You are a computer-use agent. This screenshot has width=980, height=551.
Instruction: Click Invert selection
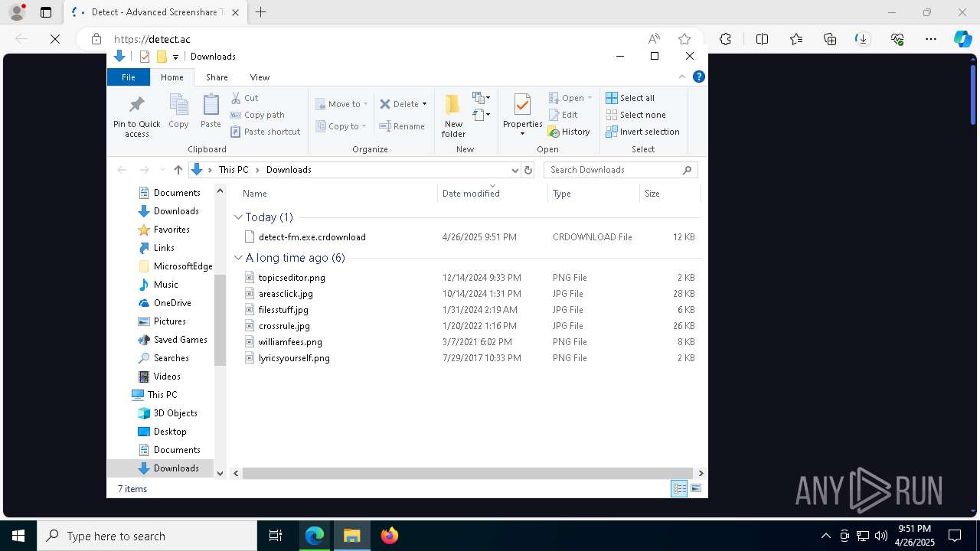(642, 132)
